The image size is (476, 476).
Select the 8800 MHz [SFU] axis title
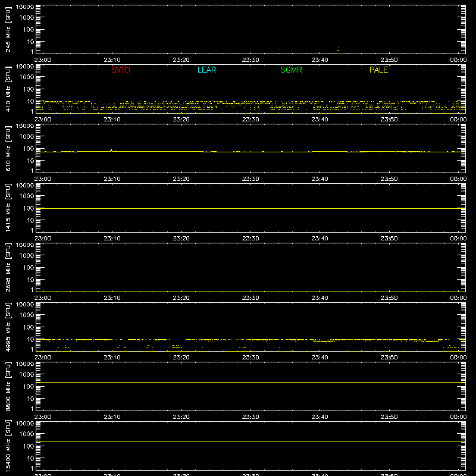click(x=8, y=386)
